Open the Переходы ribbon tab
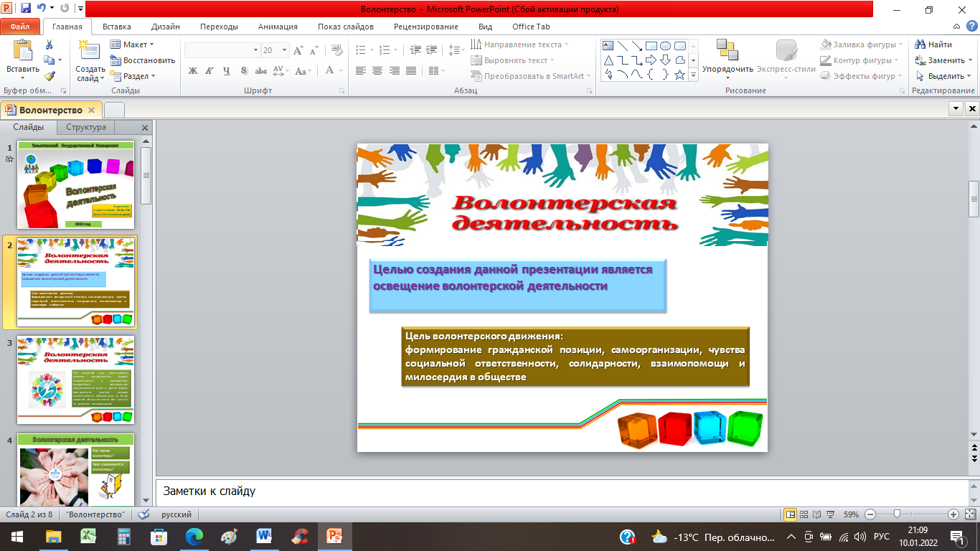 pyautogui.click(x=220, y=27)
